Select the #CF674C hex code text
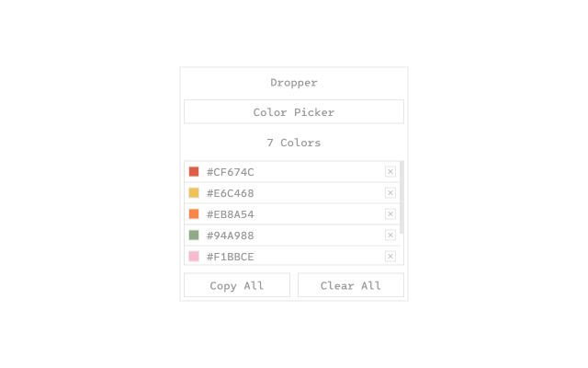Image resolution: width=588 pixels, height=368 pixels. tap(231, 172)
